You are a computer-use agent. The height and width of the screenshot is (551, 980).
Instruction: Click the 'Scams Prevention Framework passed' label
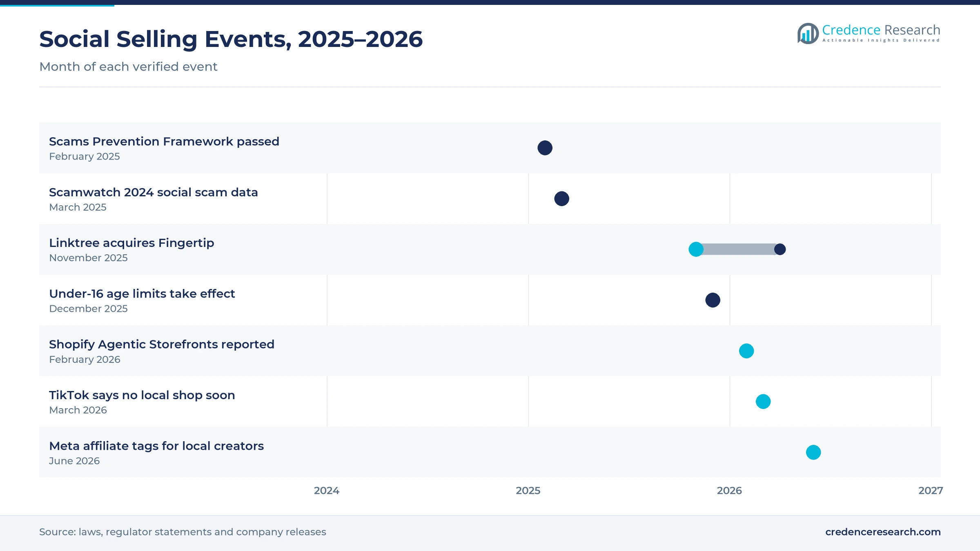click(x=164, y=142)
